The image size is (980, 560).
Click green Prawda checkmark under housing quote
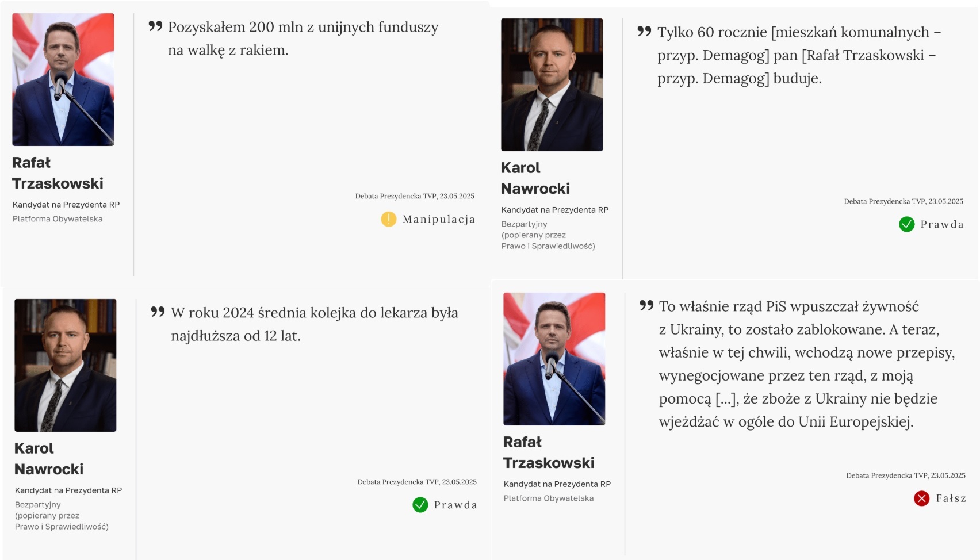906,224
